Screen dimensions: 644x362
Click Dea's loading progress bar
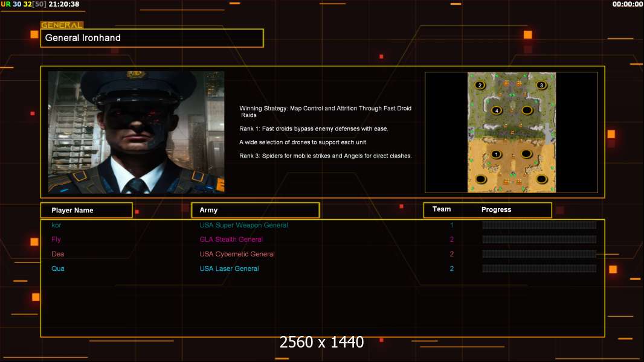pyautogui.click(x=539, y=254)
